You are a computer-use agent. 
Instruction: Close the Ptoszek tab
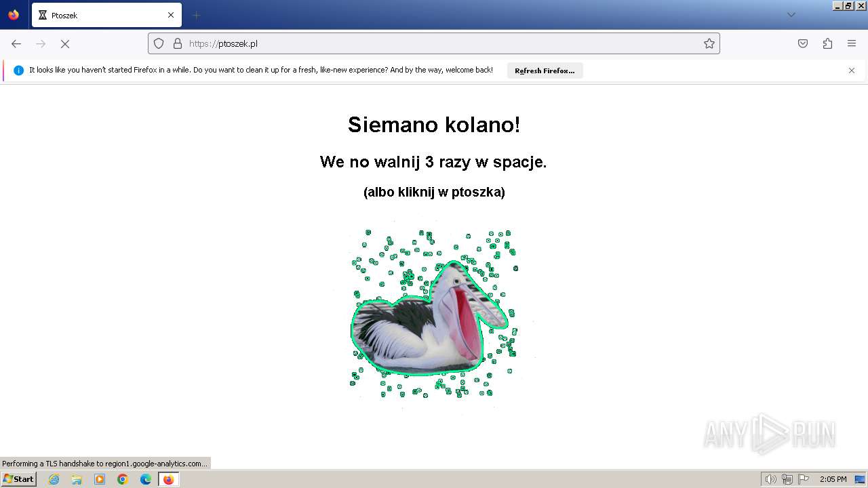point(171,15)
